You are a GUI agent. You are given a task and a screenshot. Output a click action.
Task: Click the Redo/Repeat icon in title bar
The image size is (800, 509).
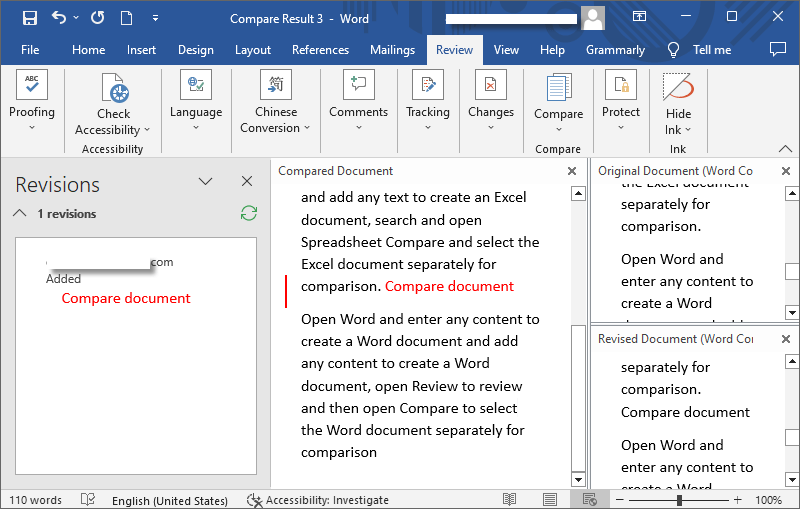97,18
